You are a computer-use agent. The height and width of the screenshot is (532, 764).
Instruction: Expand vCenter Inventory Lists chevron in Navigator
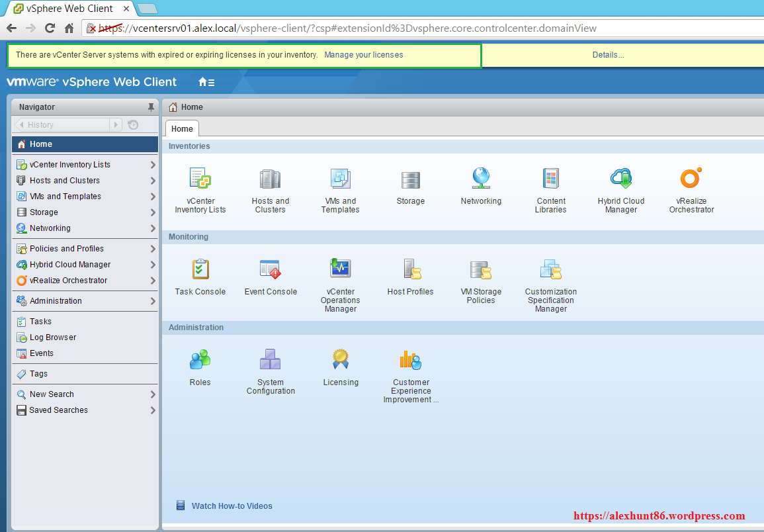point(153,165)
